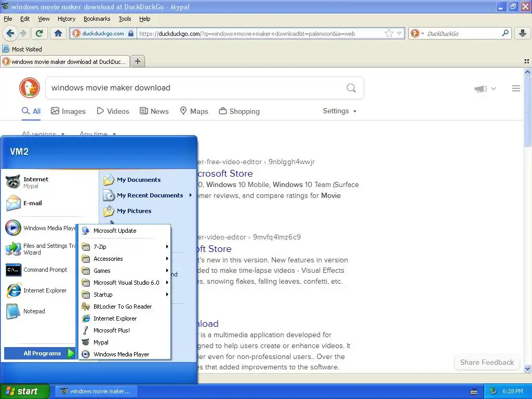The image size is (532, 399).
Task: Open Windows Media Player in All Programs
Action: click(125, 354)
